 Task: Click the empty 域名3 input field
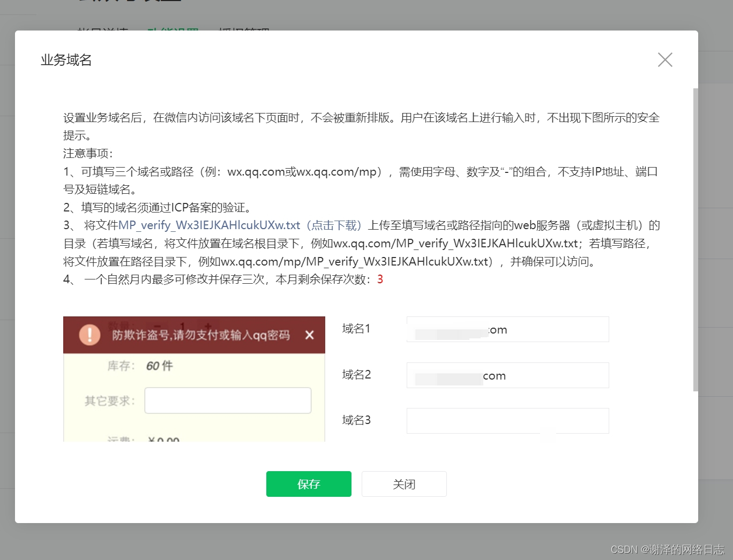[x=507, y=421]
